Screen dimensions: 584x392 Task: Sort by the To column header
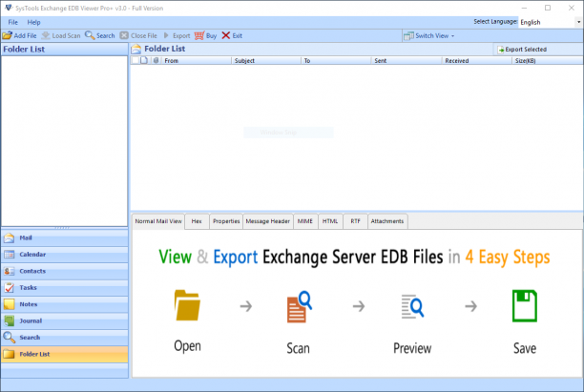(336, 61)
